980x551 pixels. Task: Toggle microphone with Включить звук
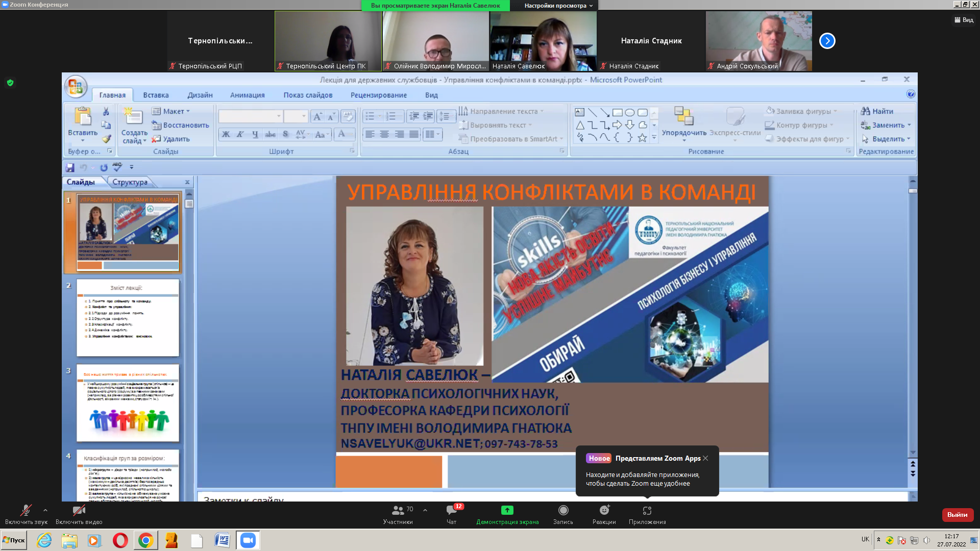click(26, 511)
